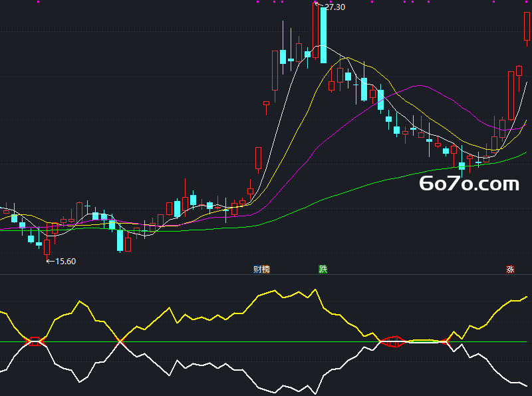Click the green 跌 marker icon
The height and width of the screenshot is (396, 532).
[323, 270]
